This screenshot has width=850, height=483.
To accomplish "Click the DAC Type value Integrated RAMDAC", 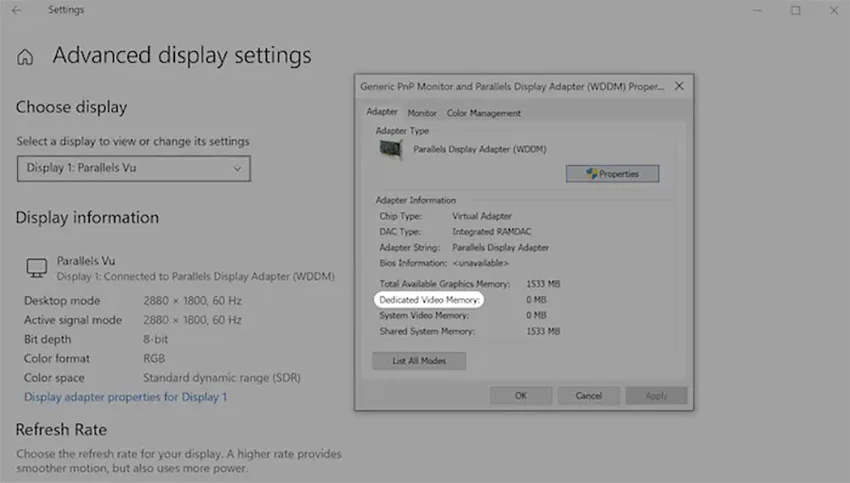I will click(x=492, y=231).
